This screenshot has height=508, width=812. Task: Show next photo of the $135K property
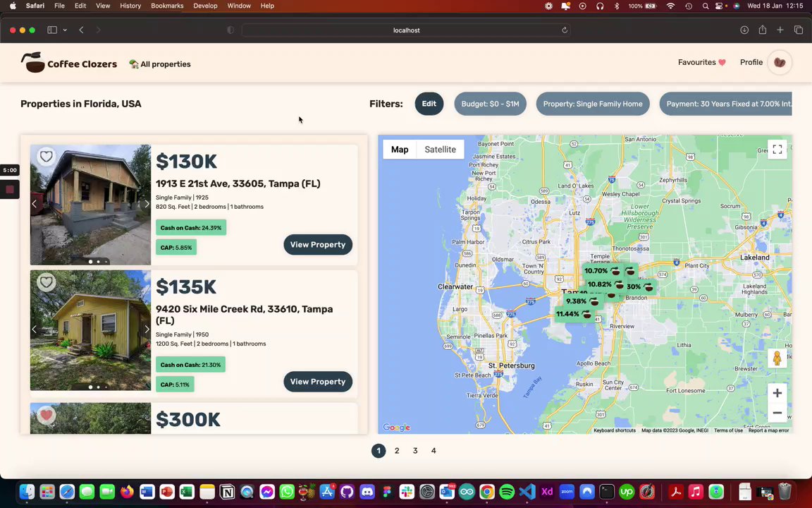point(147,329)
